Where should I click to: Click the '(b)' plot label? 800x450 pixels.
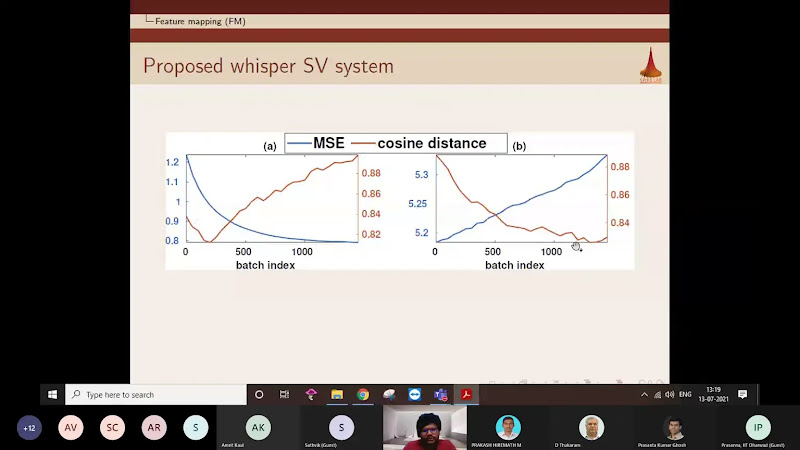(x=519, y=146)
